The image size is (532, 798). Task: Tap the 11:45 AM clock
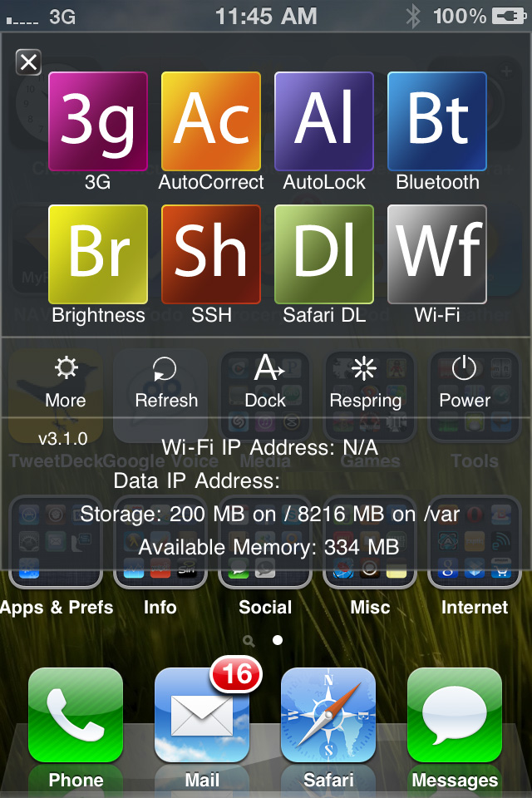[x=266, y=17]
